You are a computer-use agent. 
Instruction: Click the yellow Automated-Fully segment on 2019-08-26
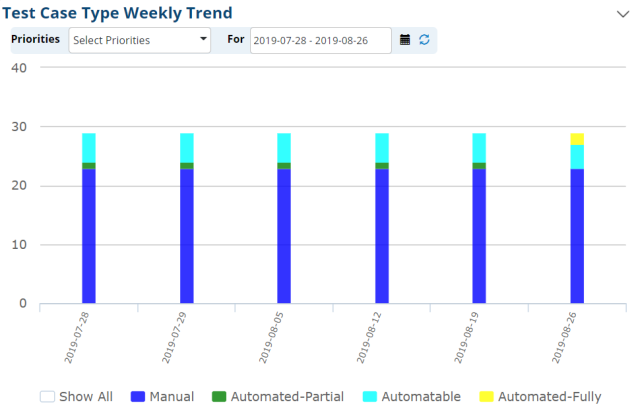click(577, 139)
